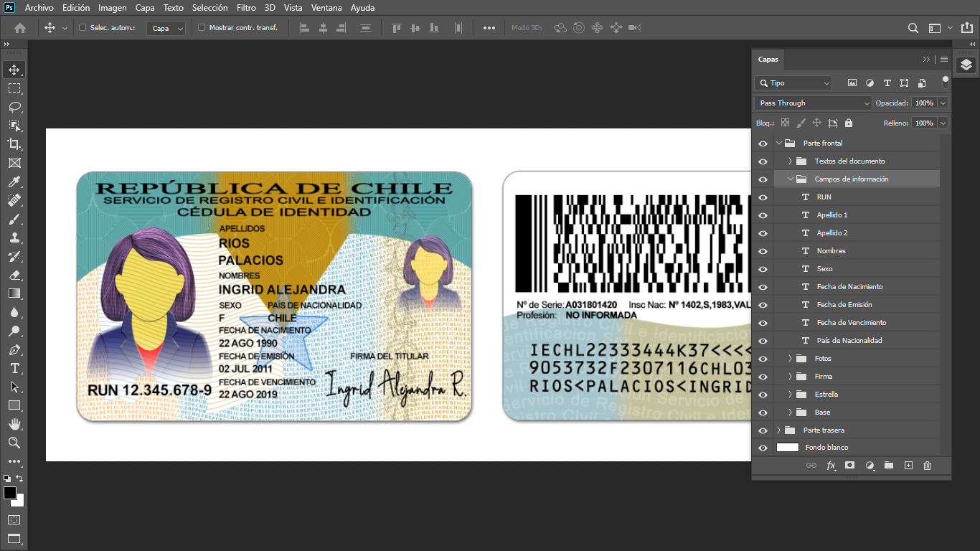Select the Dodge tool
Screen dimensions: 980x551
pos(14,331)
